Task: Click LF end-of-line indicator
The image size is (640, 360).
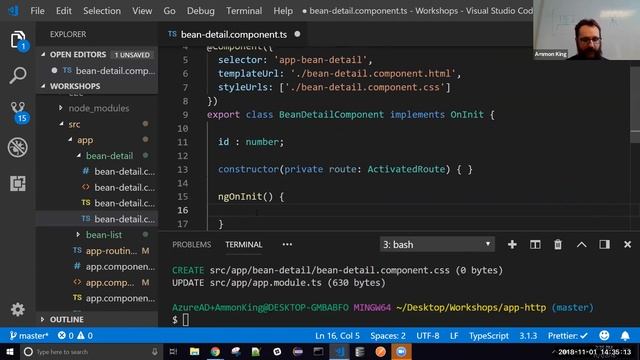Action: click(454, 336)
